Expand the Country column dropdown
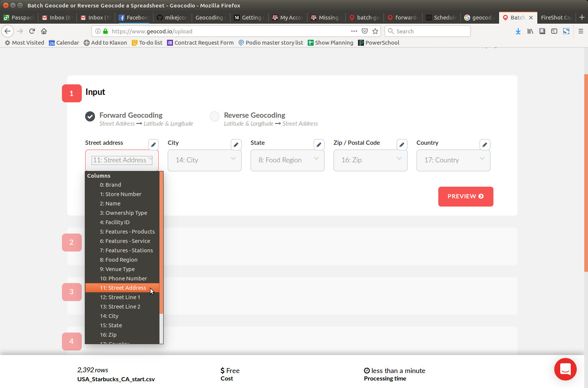588x388 pixels. point(453,160)
